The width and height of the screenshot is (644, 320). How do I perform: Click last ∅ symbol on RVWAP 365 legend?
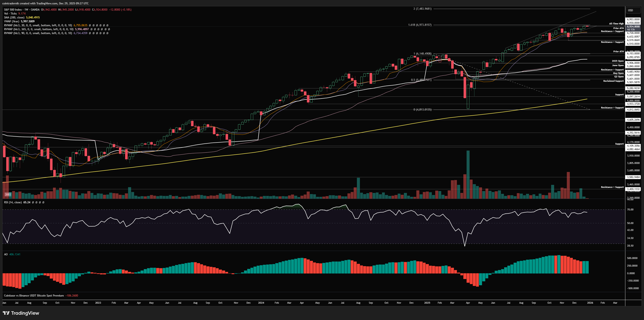109,29
